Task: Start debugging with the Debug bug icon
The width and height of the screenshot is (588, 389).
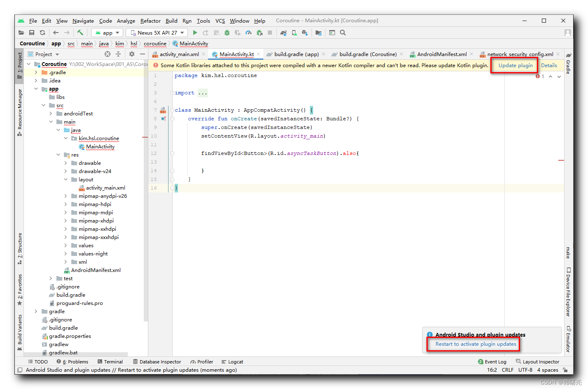Action: click(x=227, y=33)
